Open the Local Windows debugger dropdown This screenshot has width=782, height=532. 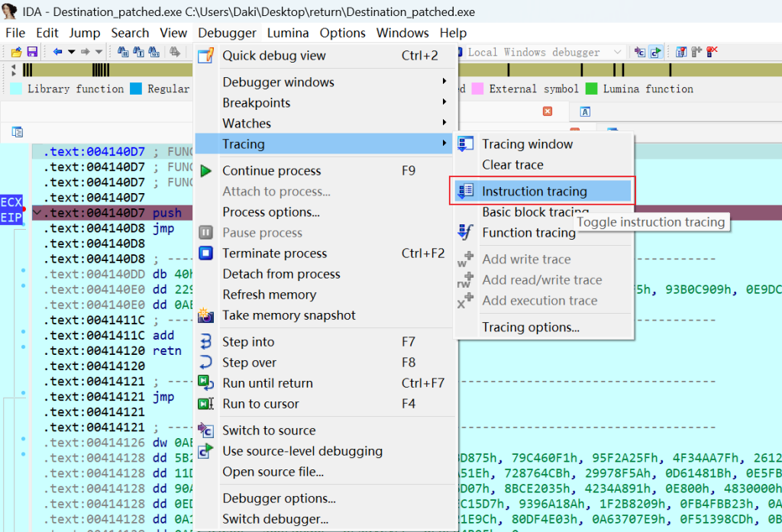(x=617, y=52)
